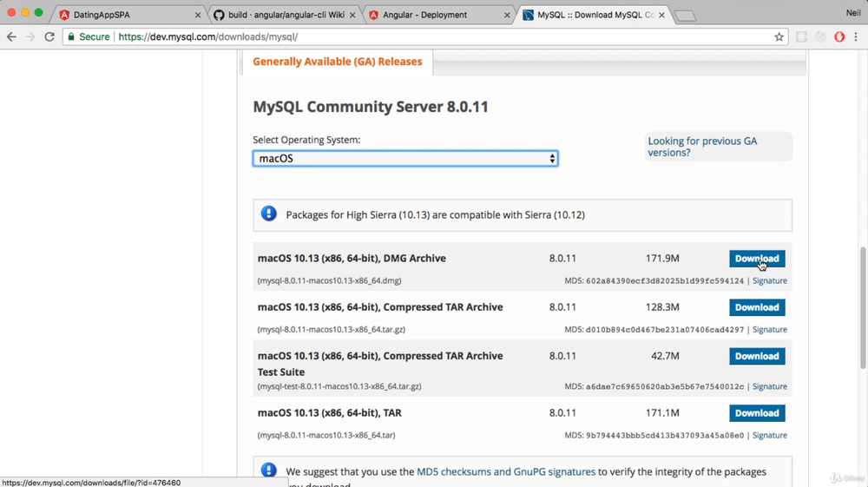This screenshot has width=868, height=487.
Task: Switch to the build angular-cli Wiki tab
Action: (285, 15)
